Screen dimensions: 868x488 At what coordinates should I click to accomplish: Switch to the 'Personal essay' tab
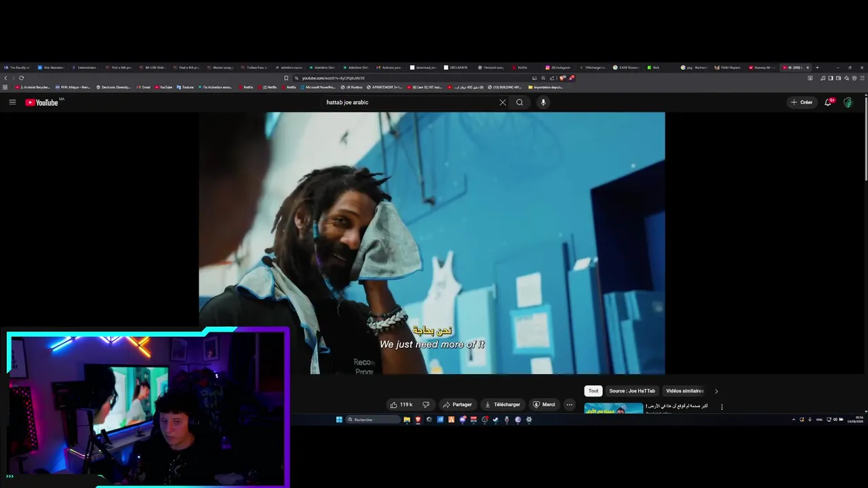(x=490, y=67)
